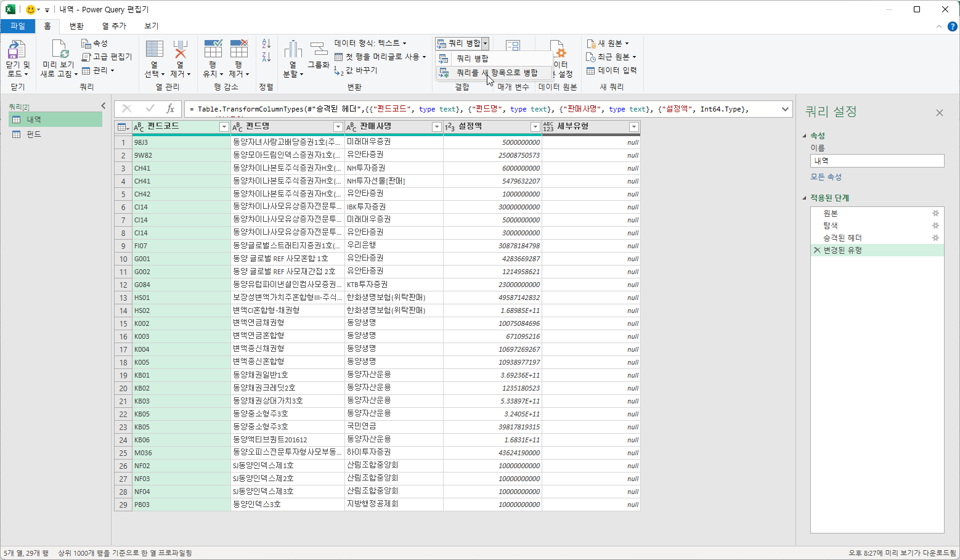
Task: Click the query name field containing 내역
Action: coord(877,161)
